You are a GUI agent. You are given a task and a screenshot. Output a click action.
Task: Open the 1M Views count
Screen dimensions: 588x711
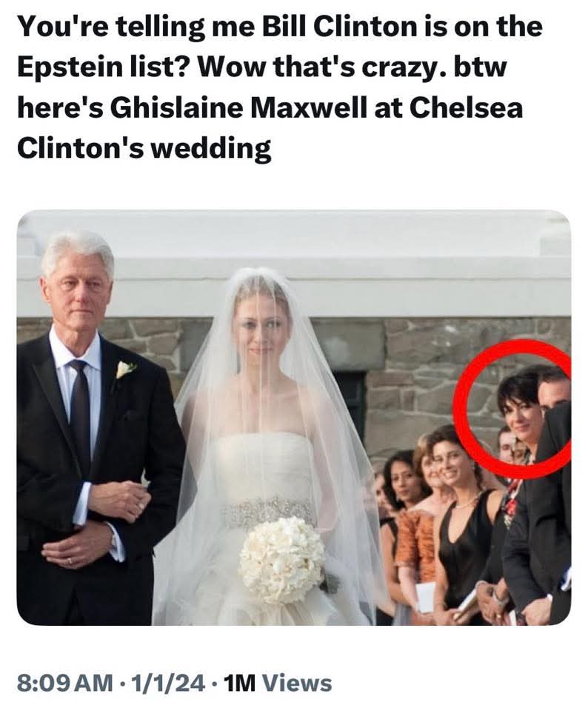[x=278, y=683]
